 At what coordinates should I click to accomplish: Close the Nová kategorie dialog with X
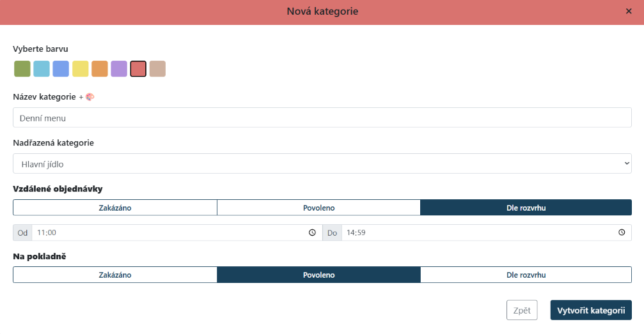[x=628, y=11]
